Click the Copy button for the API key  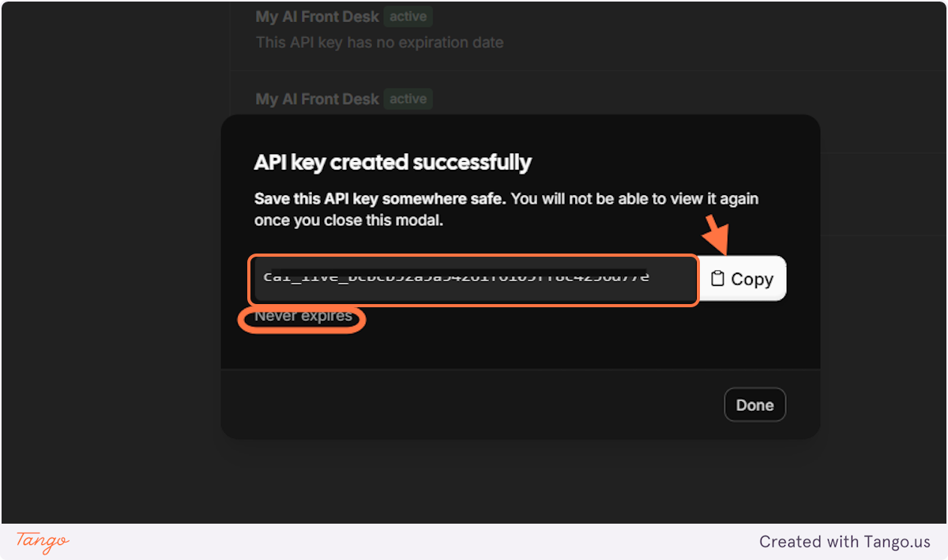743,278
